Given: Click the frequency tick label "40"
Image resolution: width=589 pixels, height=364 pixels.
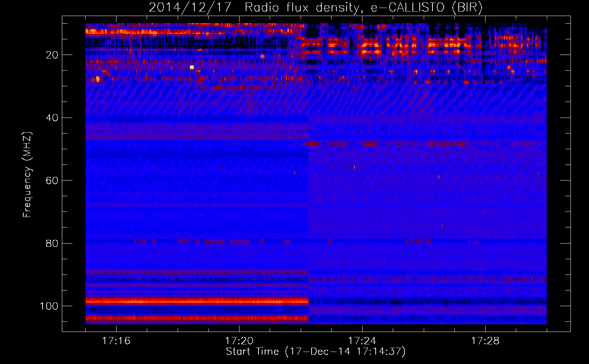Looking at the screenshot, I should click(x=52, y=118).
